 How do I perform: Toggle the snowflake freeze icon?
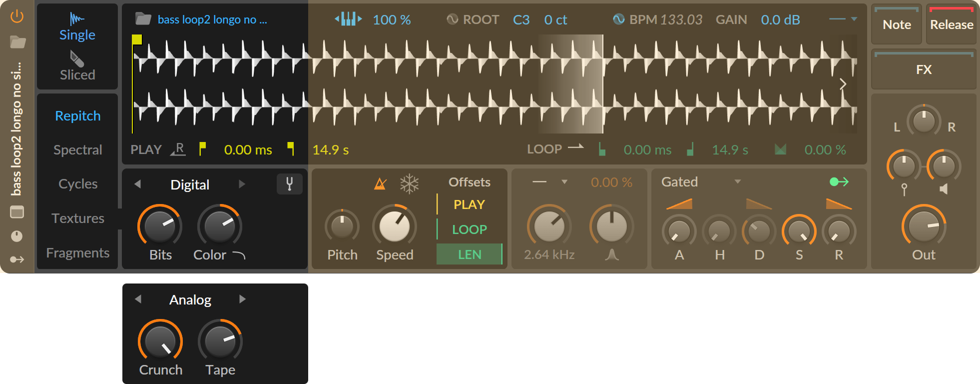[409, 183]
